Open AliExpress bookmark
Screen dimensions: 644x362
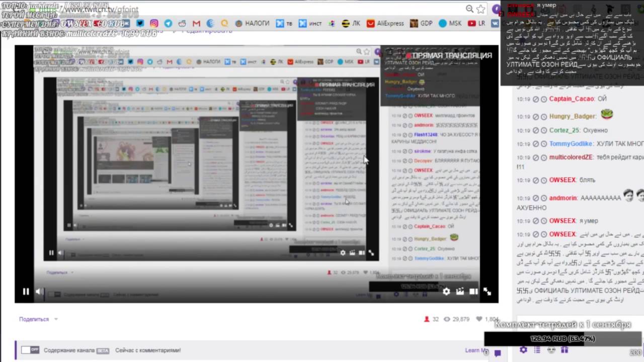(385, 23)
